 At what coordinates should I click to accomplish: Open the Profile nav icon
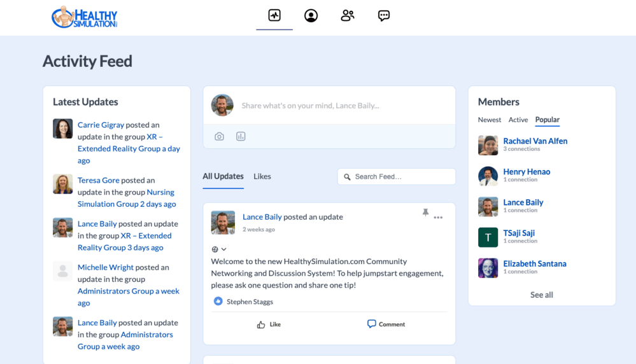point(311,15)
